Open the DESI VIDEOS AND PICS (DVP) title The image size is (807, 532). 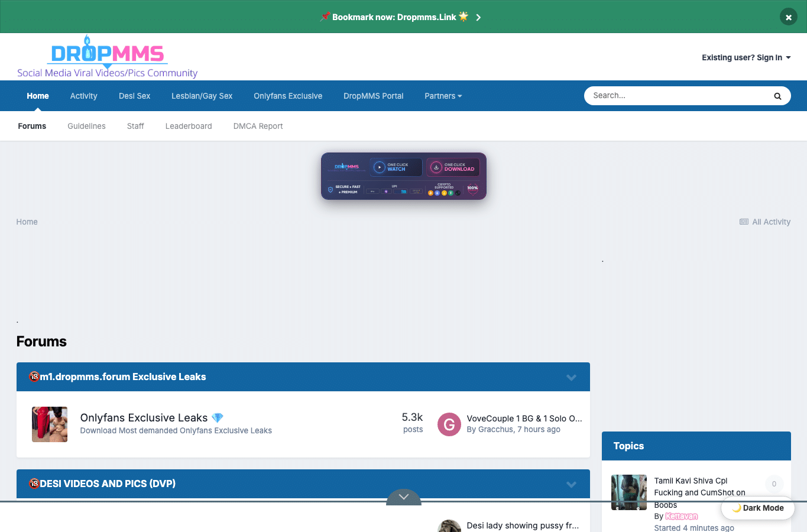[107, 484]
